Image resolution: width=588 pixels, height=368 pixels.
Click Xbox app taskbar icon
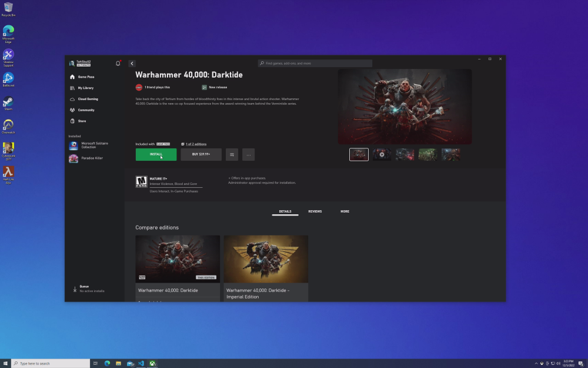(153, 363)
